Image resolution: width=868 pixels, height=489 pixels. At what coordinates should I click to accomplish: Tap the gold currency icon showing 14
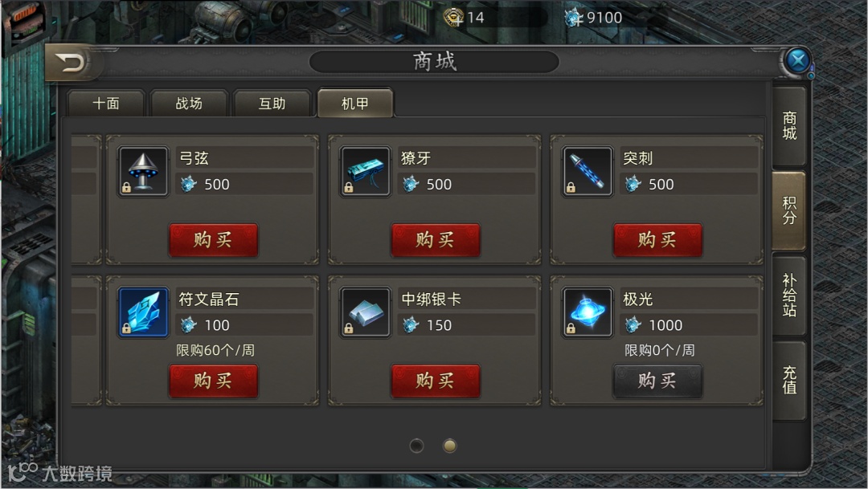pos(454,18)
